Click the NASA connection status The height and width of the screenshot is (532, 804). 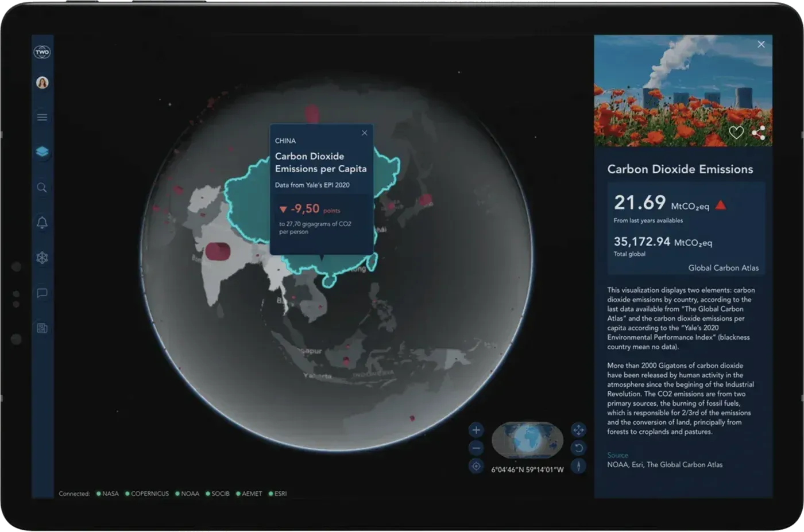pos(107,494)
